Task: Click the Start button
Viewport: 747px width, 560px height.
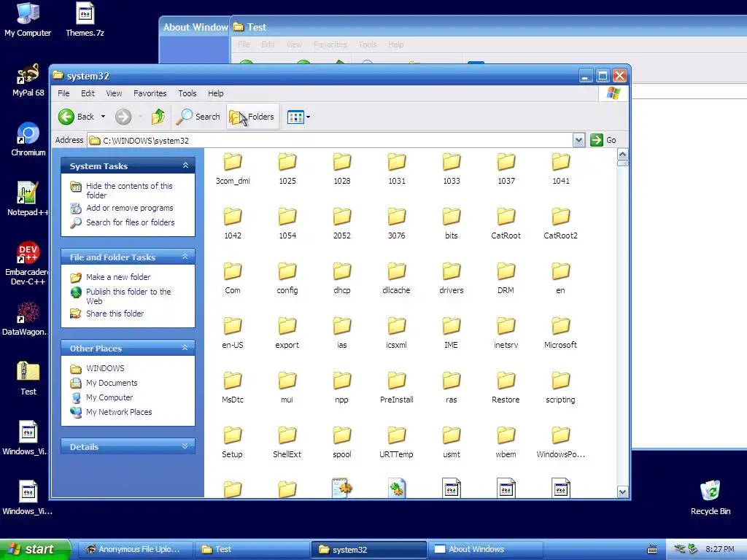Action: [34, 550]
